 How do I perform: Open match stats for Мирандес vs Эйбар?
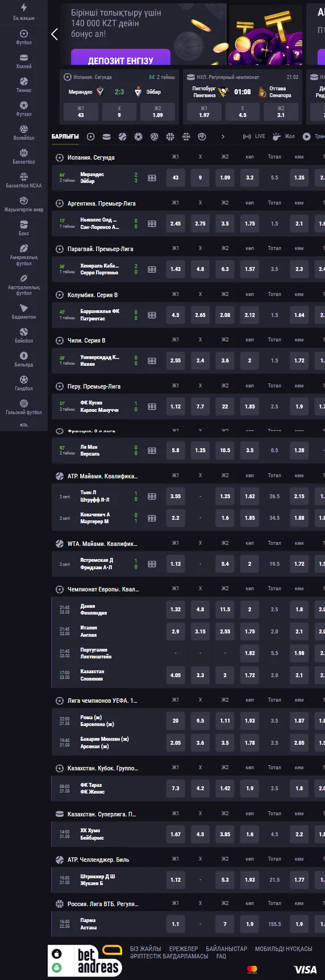pos(152,178)
